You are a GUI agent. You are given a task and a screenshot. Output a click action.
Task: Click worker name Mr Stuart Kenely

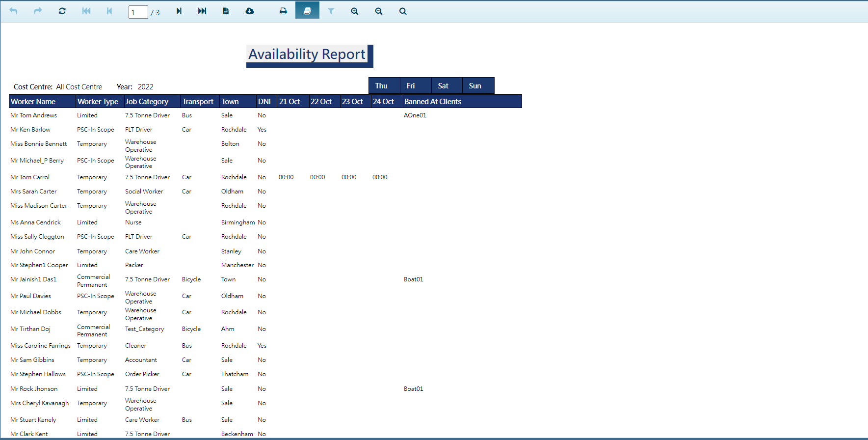(x=33, y=420)
